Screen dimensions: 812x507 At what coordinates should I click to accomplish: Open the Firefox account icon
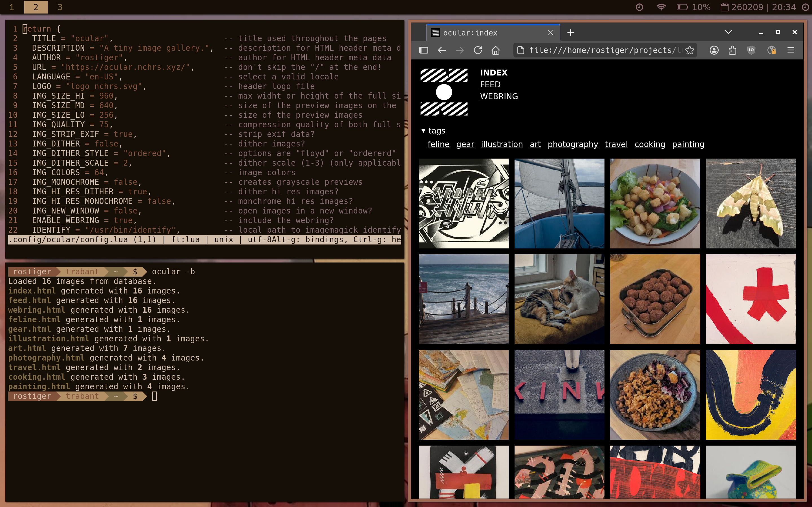point(714,50)
